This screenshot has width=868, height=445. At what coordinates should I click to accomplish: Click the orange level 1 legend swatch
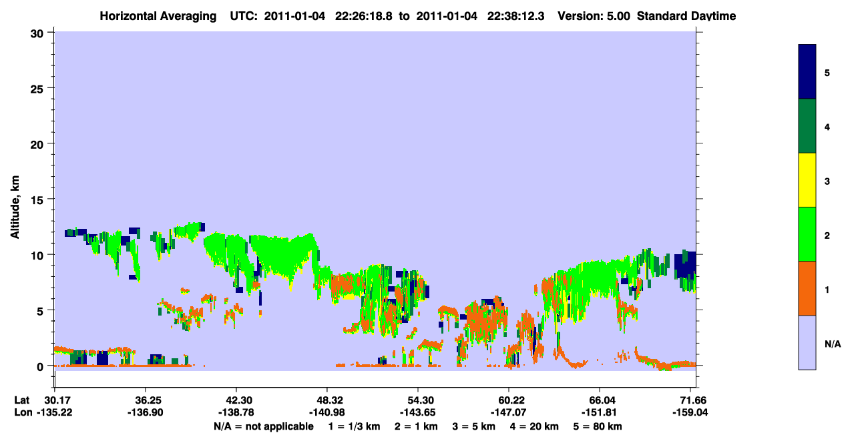point(807,288)
